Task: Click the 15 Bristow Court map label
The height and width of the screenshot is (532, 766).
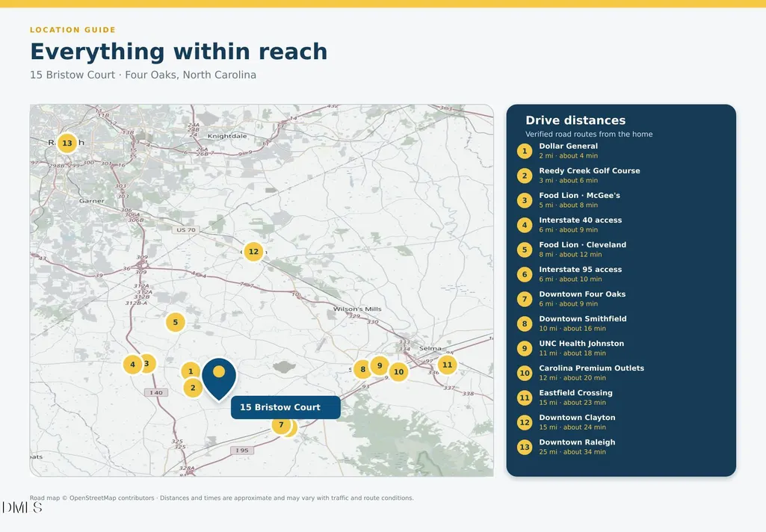Action: coord(285,407)
